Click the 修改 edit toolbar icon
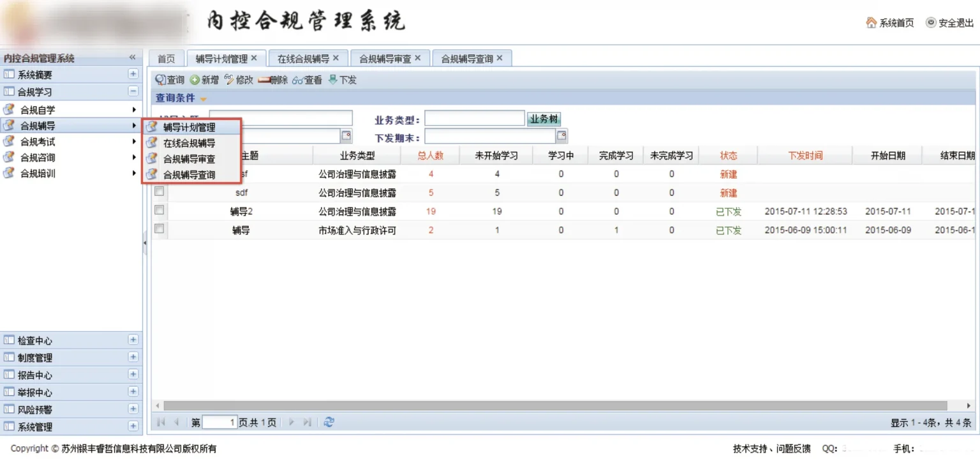 (x=229, y=80)
